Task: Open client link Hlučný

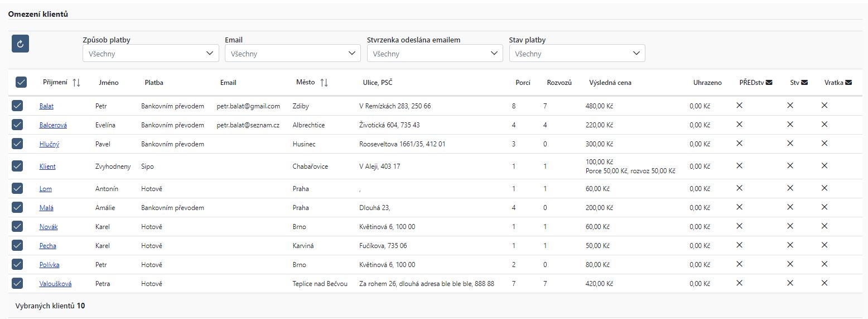Action: (49, 144)
